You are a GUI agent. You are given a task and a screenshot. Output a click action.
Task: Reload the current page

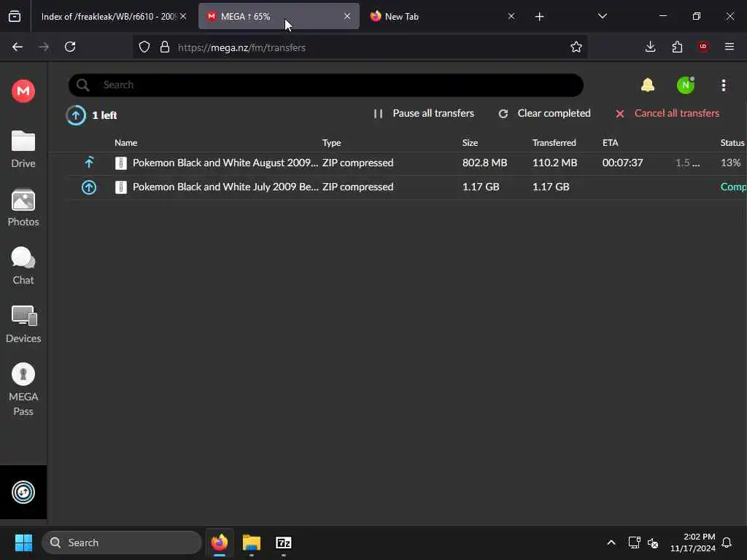point(70,47)
